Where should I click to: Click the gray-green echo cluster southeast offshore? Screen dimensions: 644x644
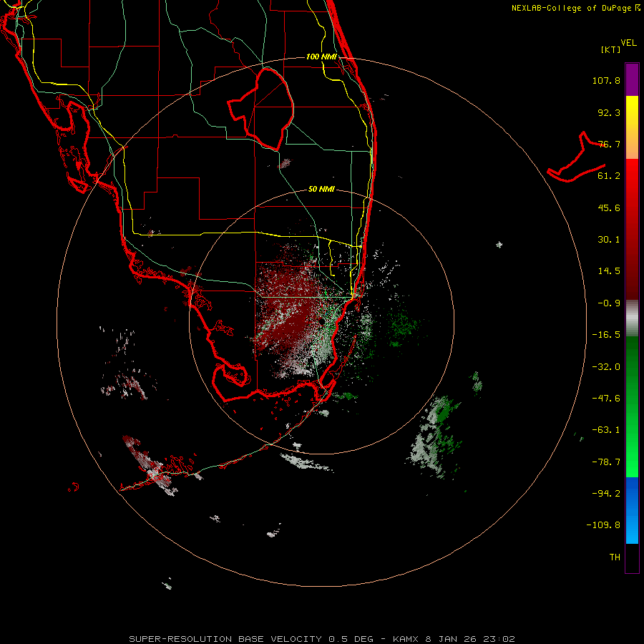click(x=434, y=437)
